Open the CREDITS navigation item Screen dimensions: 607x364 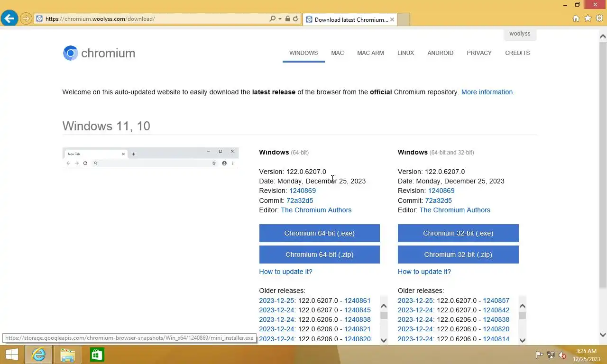tap(517, 53)
